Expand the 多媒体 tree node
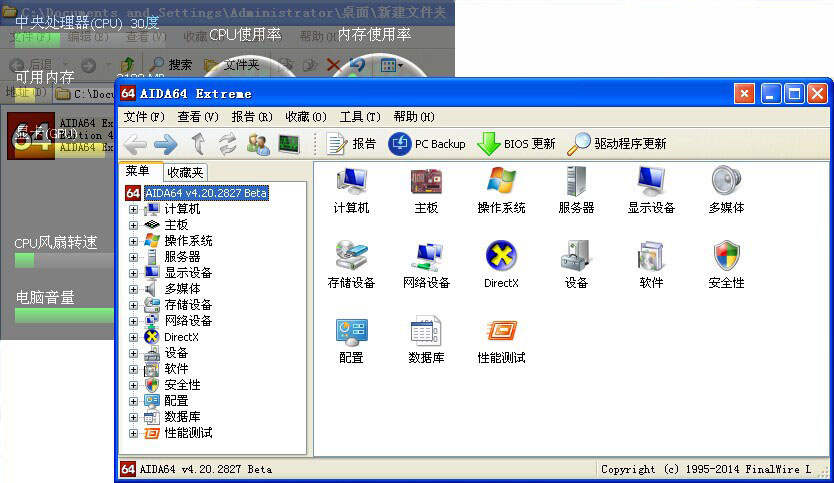The width and height of the screenshot is (834, 483). pos(134,289)
